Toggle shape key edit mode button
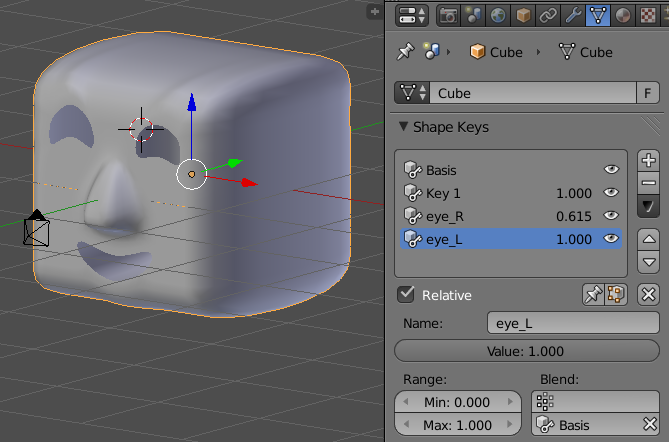Screen dimensions: 669x442 pos(616,294)
